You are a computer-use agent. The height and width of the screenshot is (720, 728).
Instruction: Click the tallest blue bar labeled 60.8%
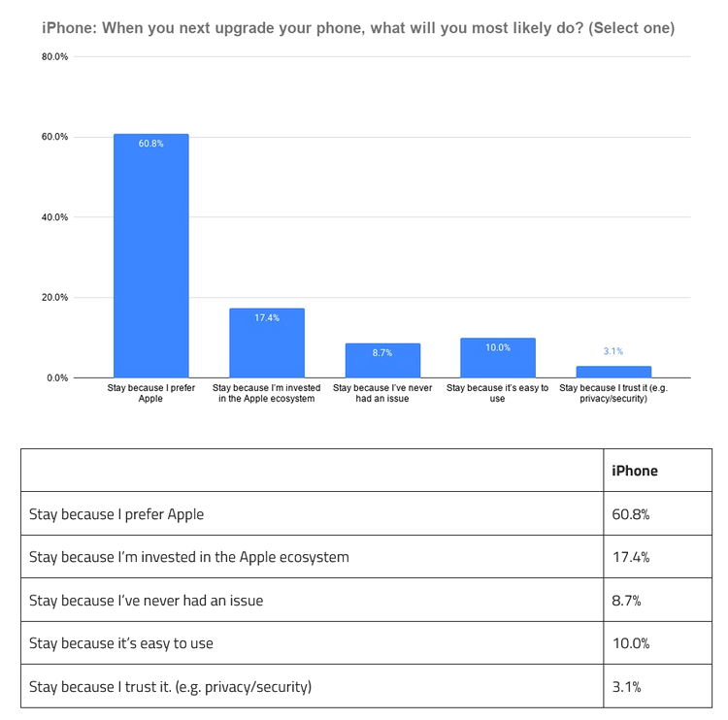point(150,256)
